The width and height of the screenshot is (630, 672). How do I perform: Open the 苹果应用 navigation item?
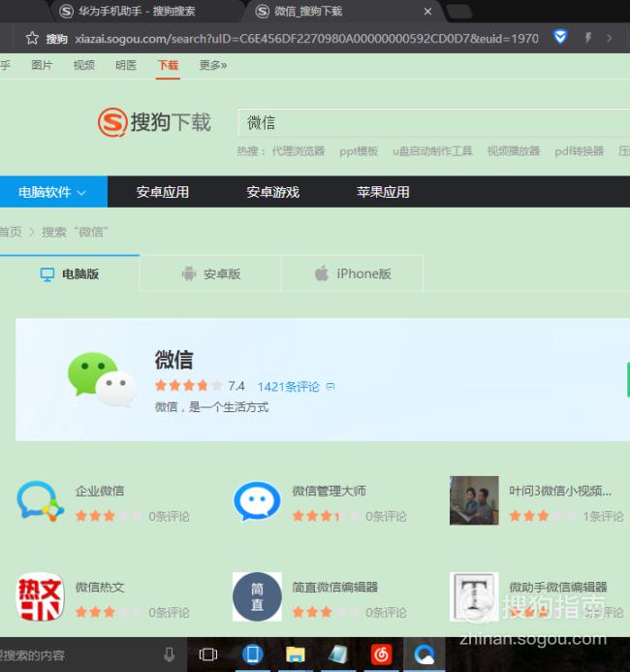pyautogui.click(x=383, y=192)
